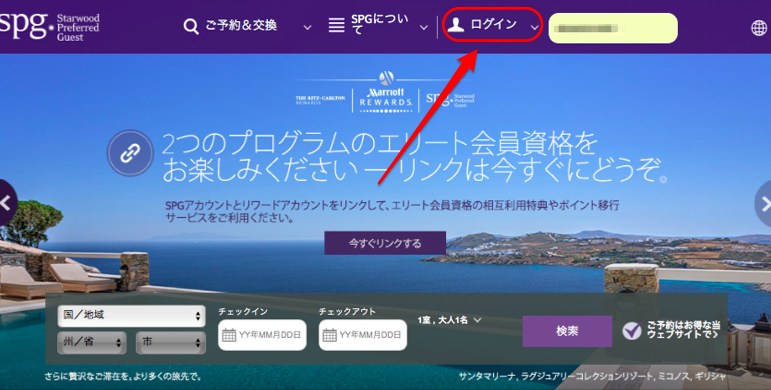This screenshot has height=390, width=771.
Task: Click the person profile icon
Action: click(x=456, y=25)
